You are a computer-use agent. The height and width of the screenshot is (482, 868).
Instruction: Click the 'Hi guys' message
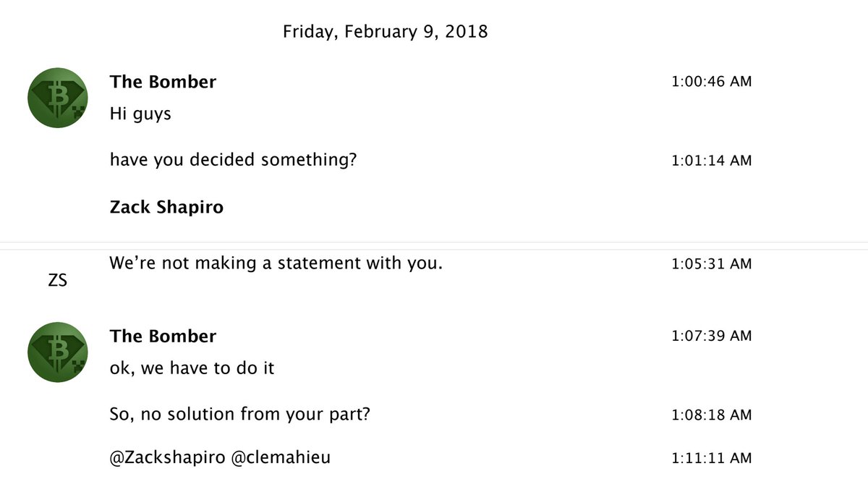point(140,114)
